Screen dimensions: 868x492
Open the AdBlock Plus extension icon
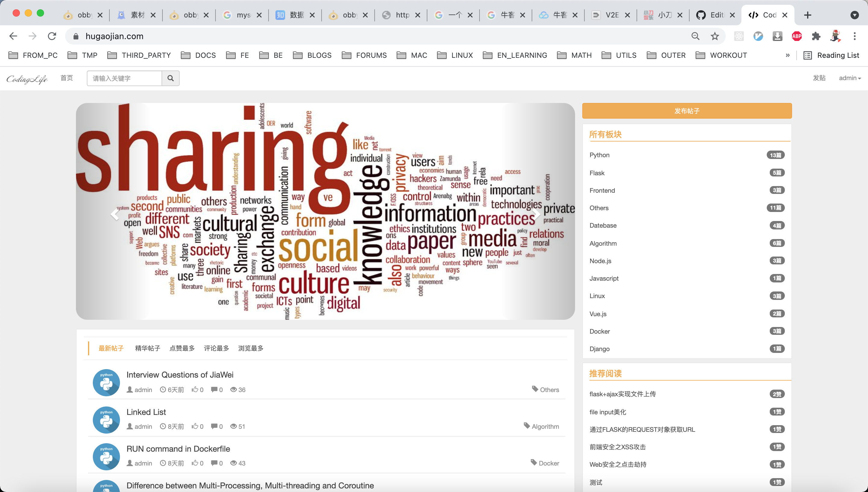click(797, 36)
